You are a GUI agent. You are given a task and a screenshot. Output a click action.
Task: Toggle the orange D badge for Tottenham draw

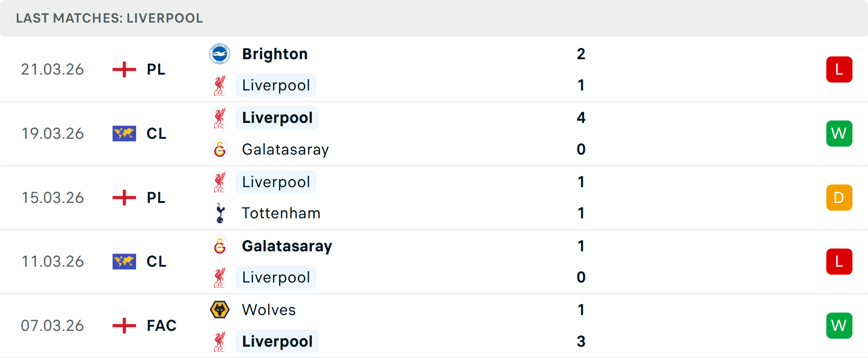839,198
